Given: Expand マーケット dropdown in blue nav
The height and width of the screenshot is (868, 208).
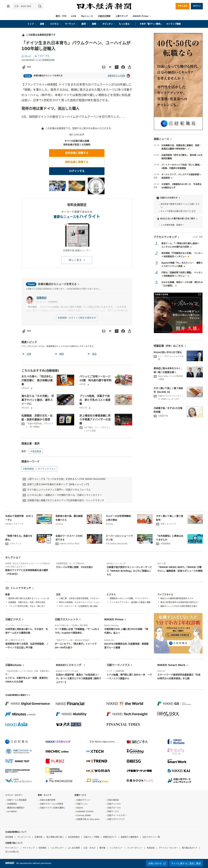Looking at the screenshot, I should point(71,24).
